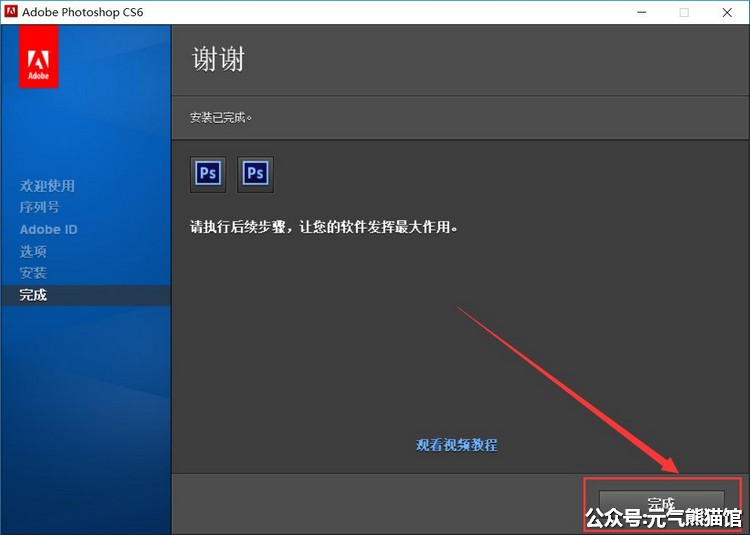Select the 欢迎使用 step in sidebar
Screen dimensions: 750x535
point(47,186)
